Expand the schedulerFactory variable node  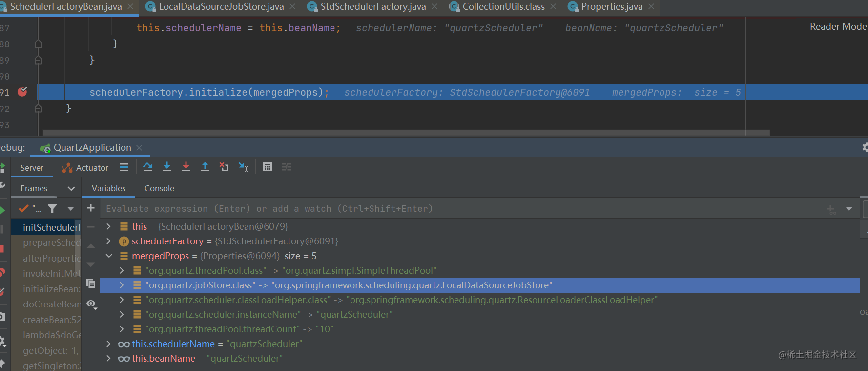tap(109, 241)
